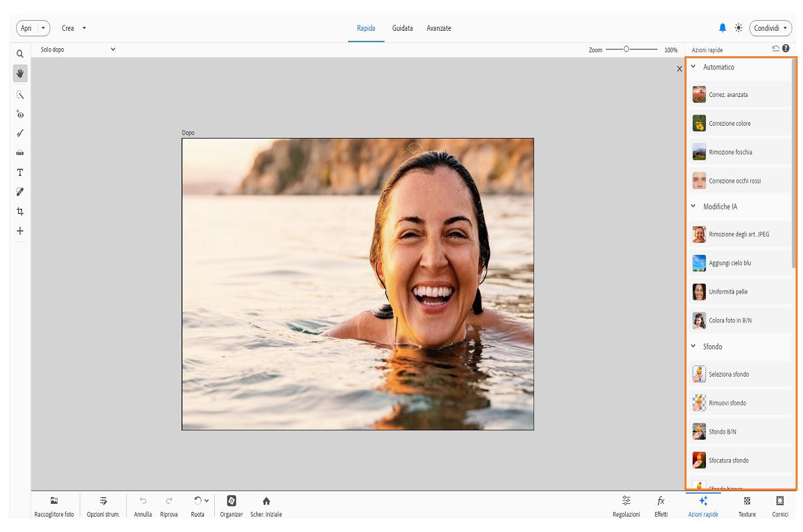Choose the Quick Selection tool
This screenshot has width=803, height=532.
coord(20,94)
